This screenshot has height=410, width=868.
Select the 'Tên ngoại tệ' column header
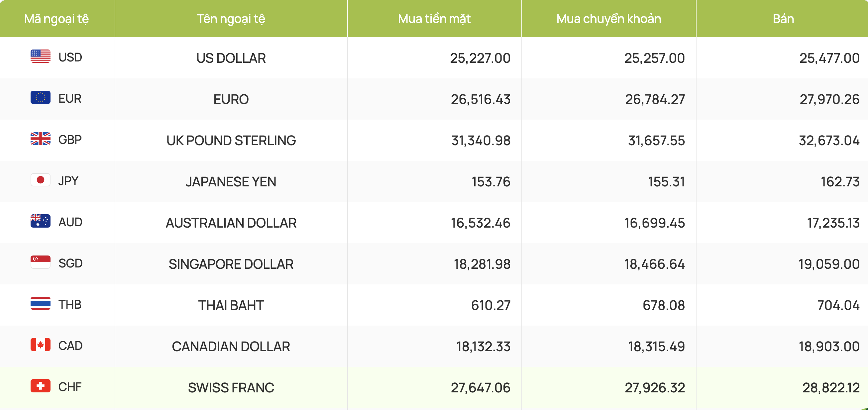click(x=231, y=19)
